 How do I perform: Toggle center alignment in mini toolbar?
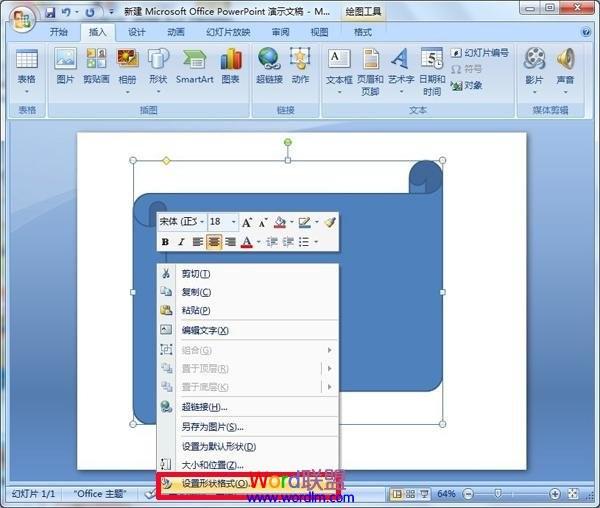click(214, 242)
